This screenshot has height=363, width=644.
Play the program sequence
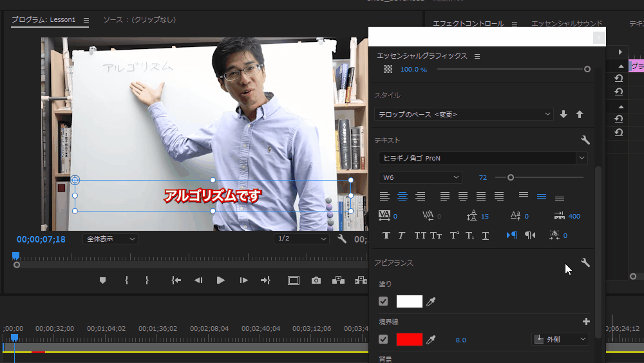pos(220,280)
